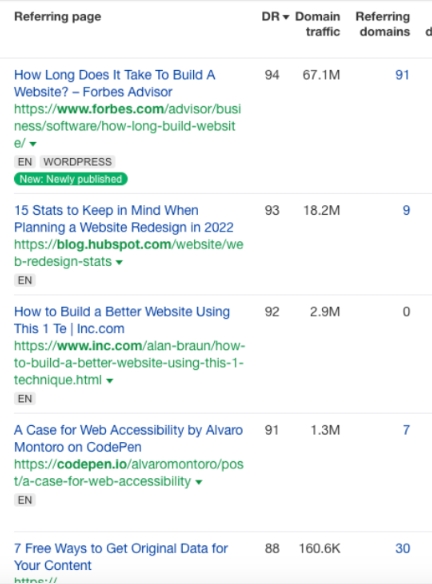Sort by DR column header

tap(275, 17)
